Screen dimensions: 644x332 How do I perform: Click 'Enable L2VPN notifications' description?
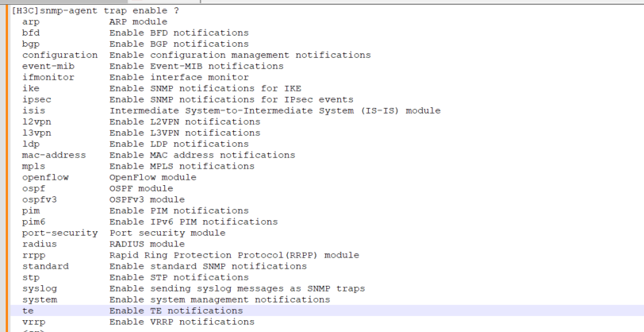185,122
